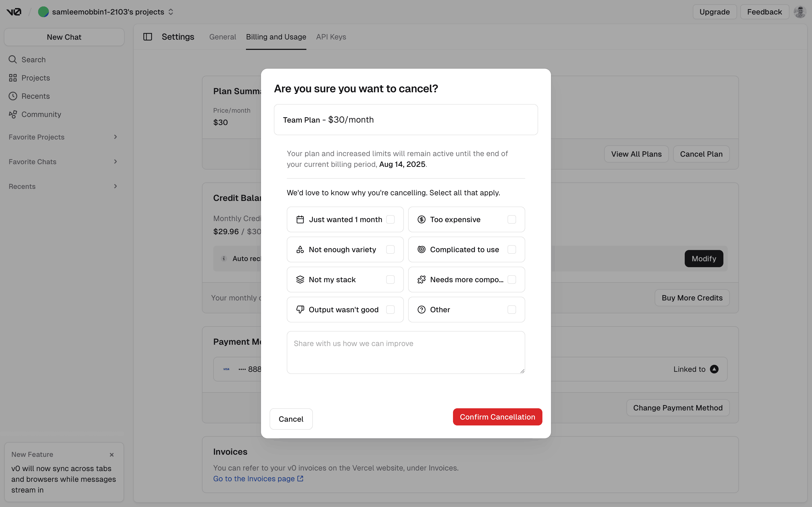This screenshot has width=812, height=507.
Task: Click the Search magnifier icon
Action: [x=13, y=59]
